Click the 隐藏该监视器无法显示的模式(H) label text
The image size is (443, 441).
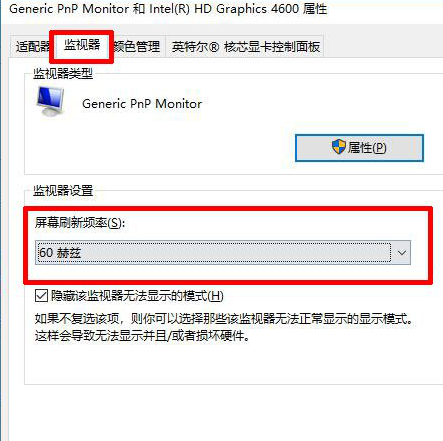(137, 296)
